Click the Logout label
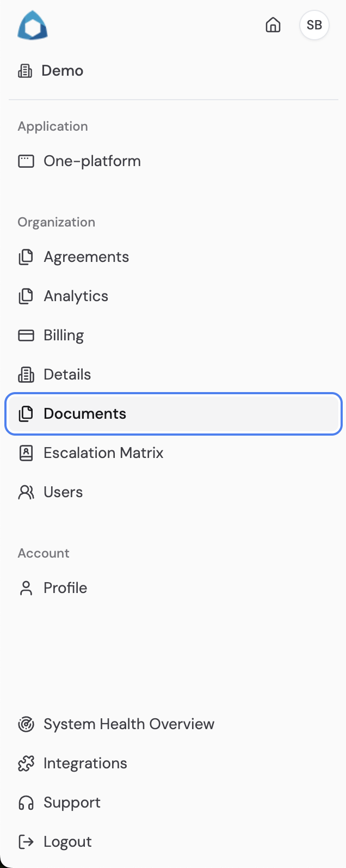This screenshot has height=868, width=346. [67, 842]
